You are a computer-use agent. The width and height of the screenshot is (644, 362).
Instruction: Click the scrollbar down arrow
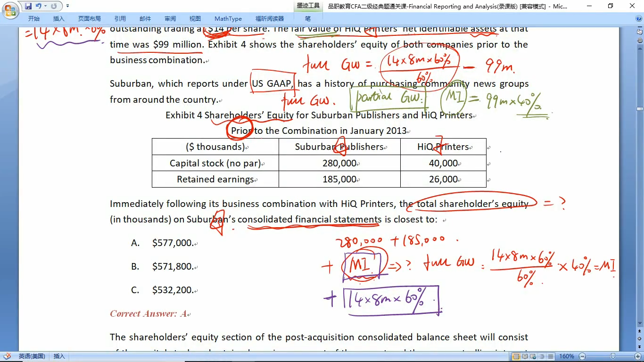point(640,324)
